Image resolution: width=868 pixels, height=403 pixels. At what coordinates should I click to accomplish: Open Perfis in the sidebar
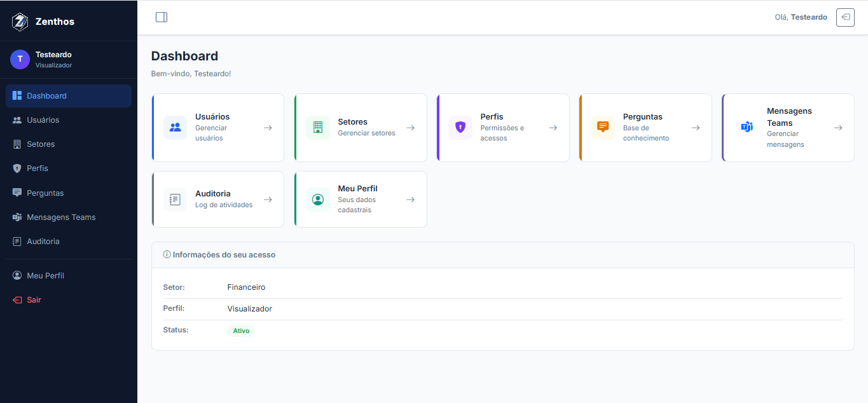(69, 168)
